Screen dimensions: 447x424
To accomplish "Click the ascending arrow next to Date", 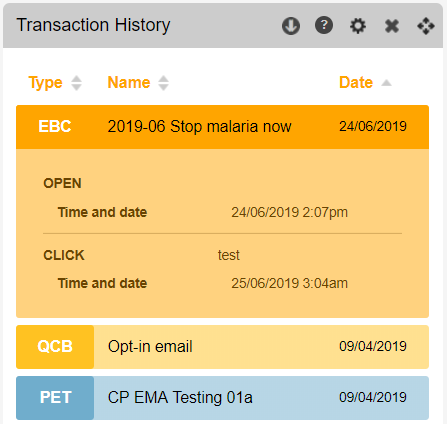I will pyautogui.click(x=386, y=83).
